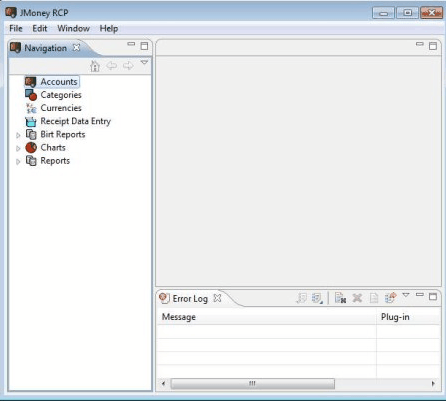
Task: Click the Export Log icon
Action: click(302, 298)
